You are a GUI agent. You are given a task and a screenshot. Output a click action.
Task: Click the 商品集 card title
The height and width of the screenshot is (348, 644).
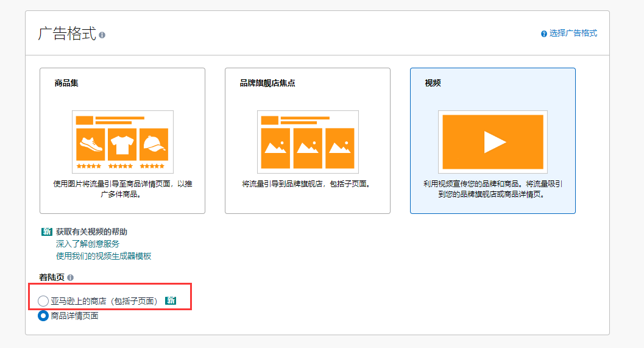coord(66,83)
